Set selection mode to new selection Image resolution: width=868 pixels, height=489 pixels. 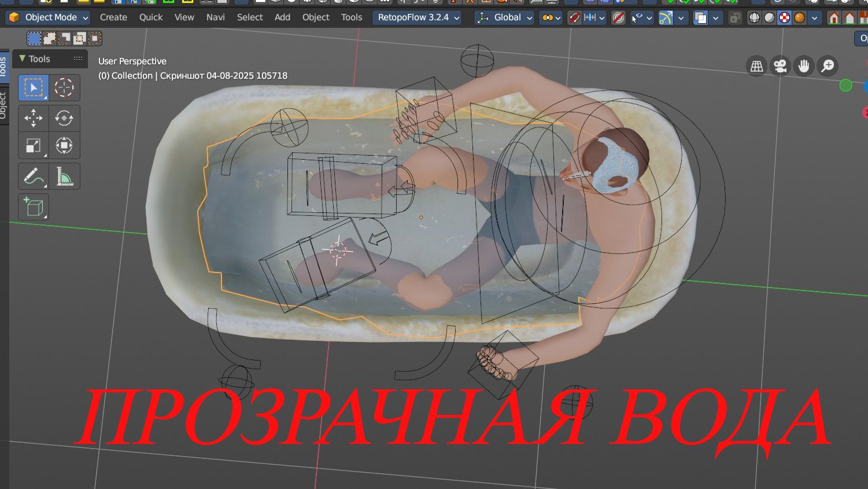pos(34,39)
